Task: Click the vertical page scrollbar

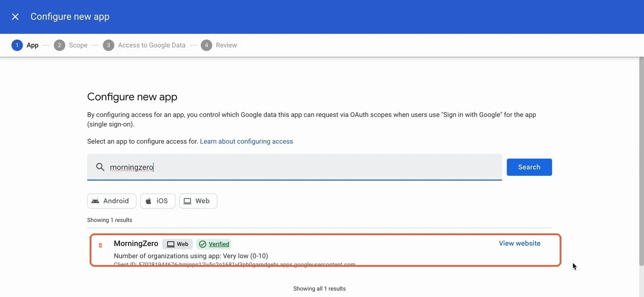Action: pyautogui.click(x=641, y=160)
